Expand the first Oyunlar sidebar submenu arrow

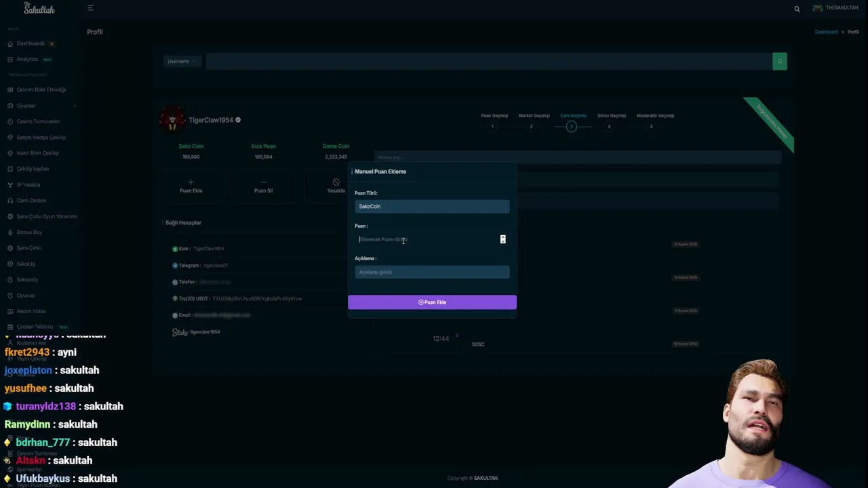(75, 106)
